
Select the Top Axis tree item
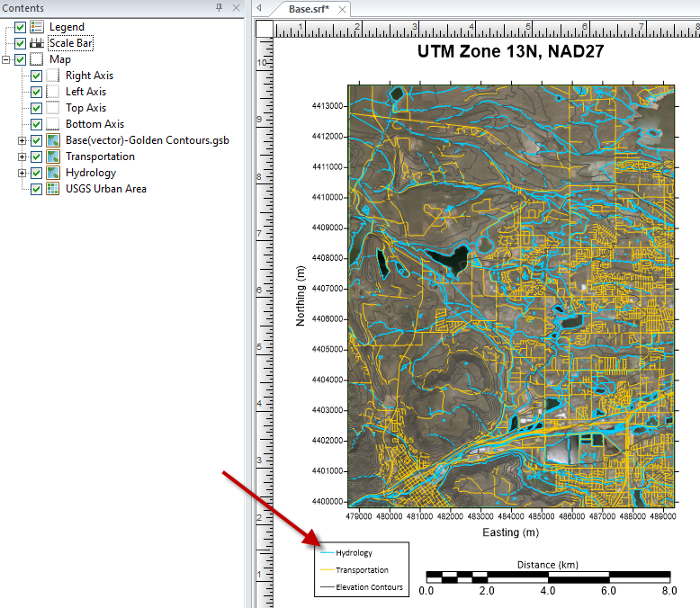(x=85, y=108)
